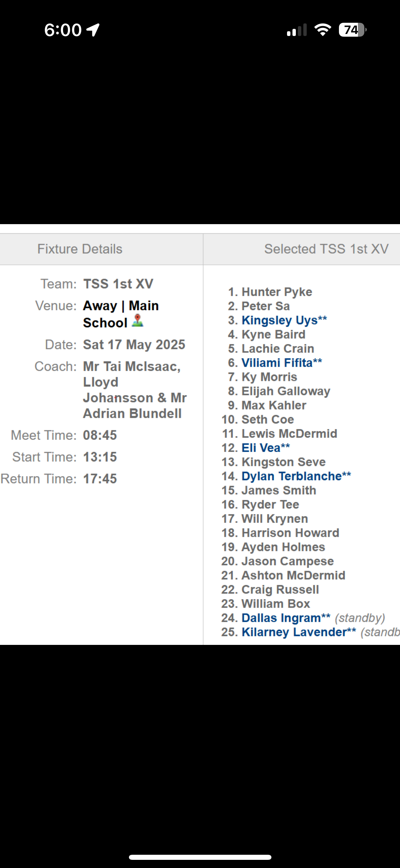The width and height of the screenshot is (400, 868).
Task: Tap the Sat 17 May 2025 date
Action: [x=134, y=345]
